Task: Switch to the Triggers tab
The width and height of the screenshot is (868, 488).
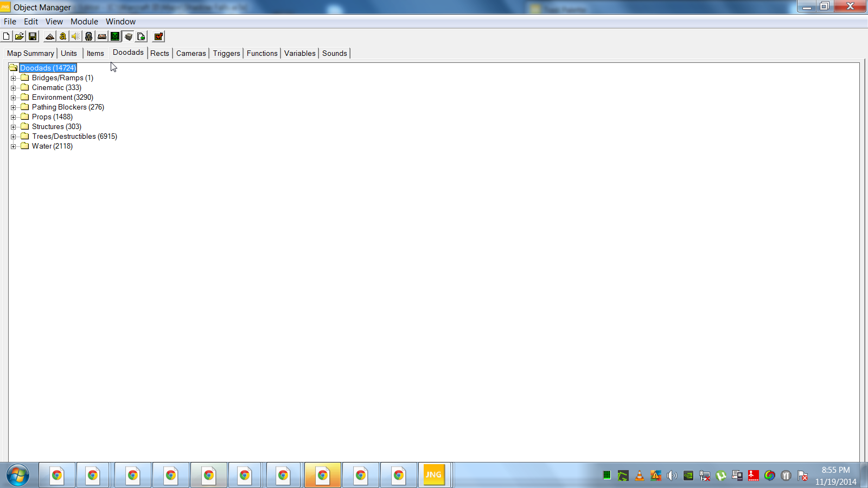Action: coord(226,53)
